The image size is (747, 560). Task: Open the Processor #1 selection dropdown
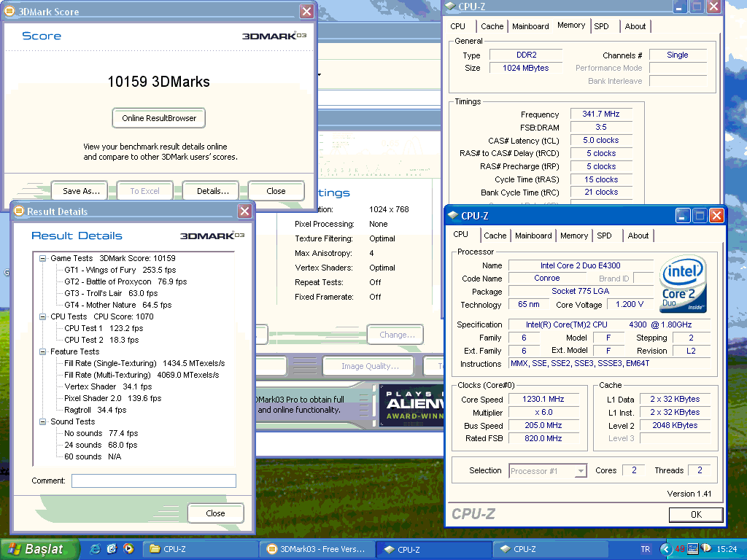[x=581, y=471]
